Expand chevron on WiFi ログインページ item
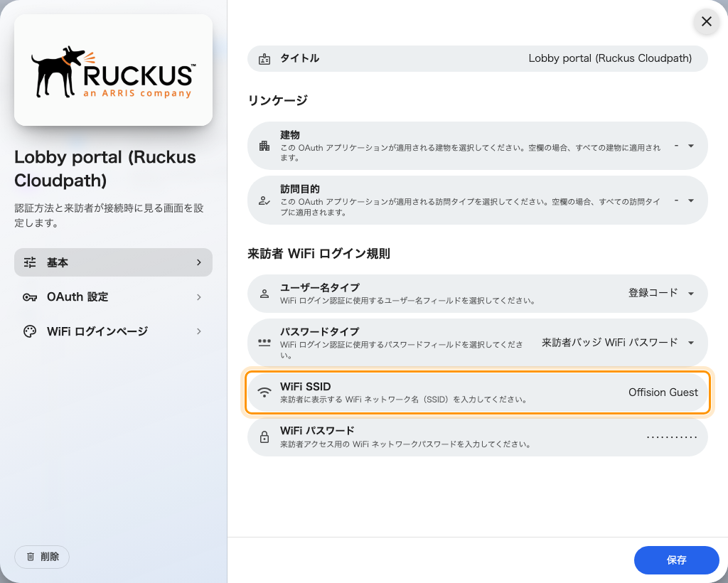The image size is (728, 583). pyautogui.click(x=199, y=331)
